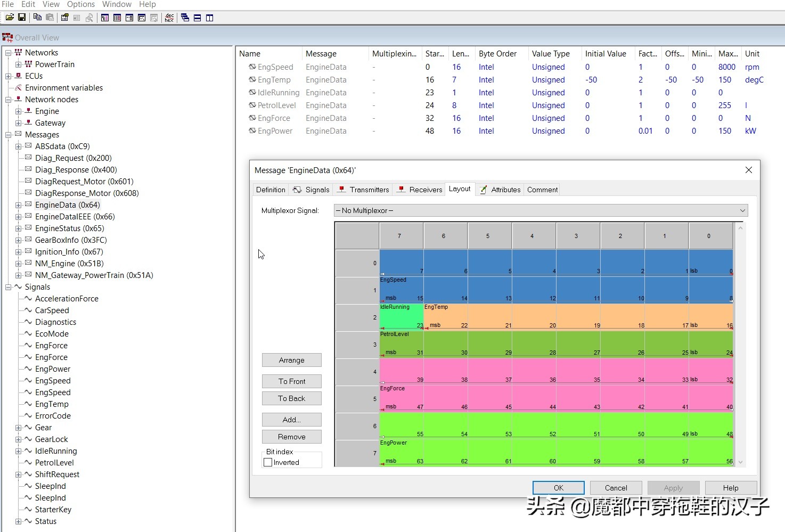
Task: Click the Networks icon in the tree
Action: [19, 52]
